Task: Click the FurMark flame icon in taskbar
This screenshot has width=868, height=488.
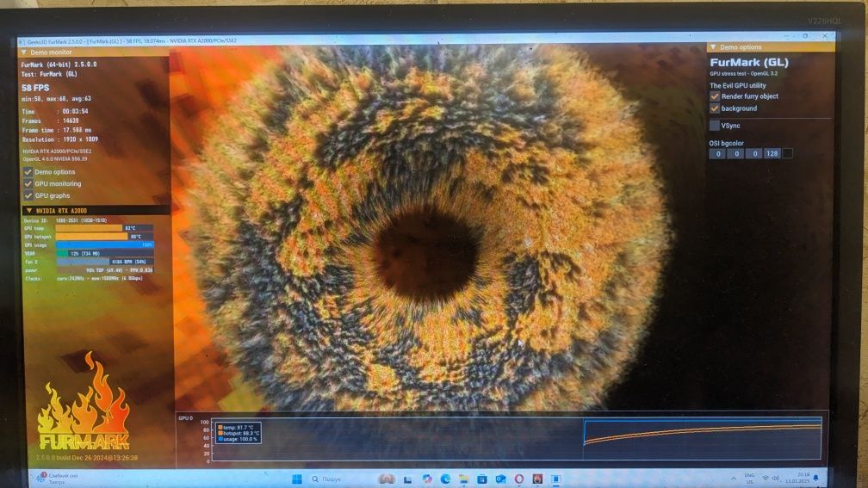Action: pos(537,479)
